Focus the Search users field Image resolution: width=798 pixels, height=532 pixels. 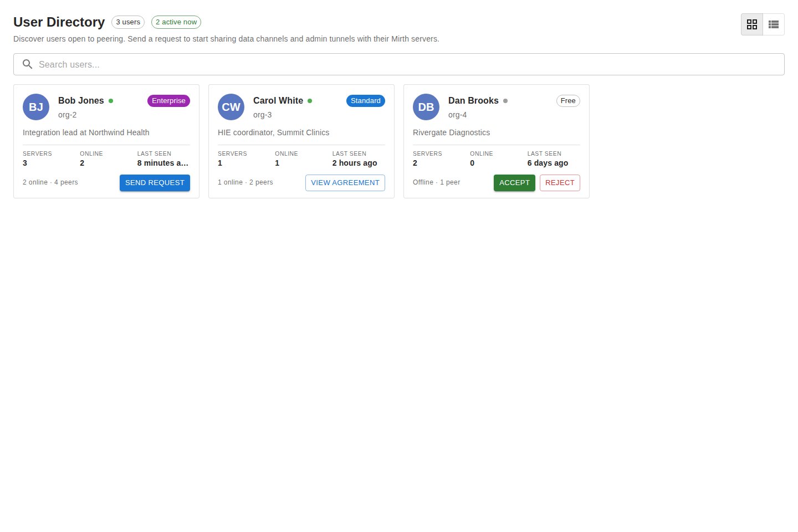[399, 64]
